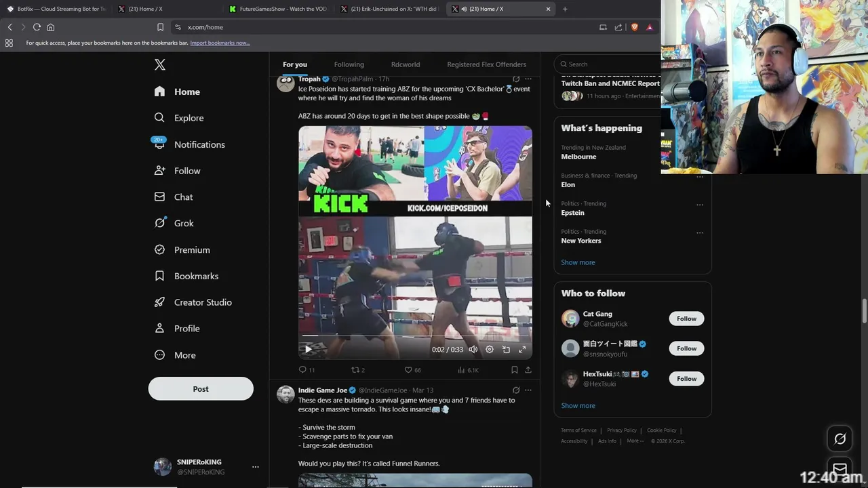Follow HexTsuki
The width and height of the screenshot is (868, 488).
coord(686,379)
